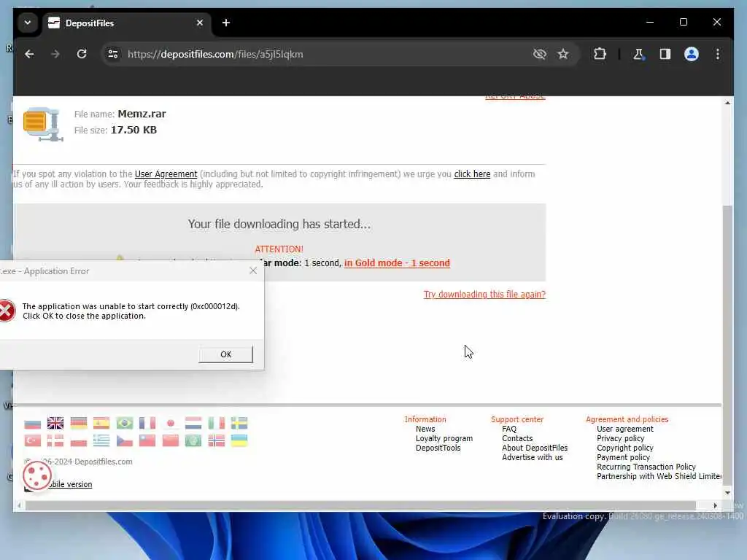Image resolution: width=747 pixels, height=560 pixels.
Task: Click the vertical scrollbar down arrow
Action: click(x=727, y=492)
